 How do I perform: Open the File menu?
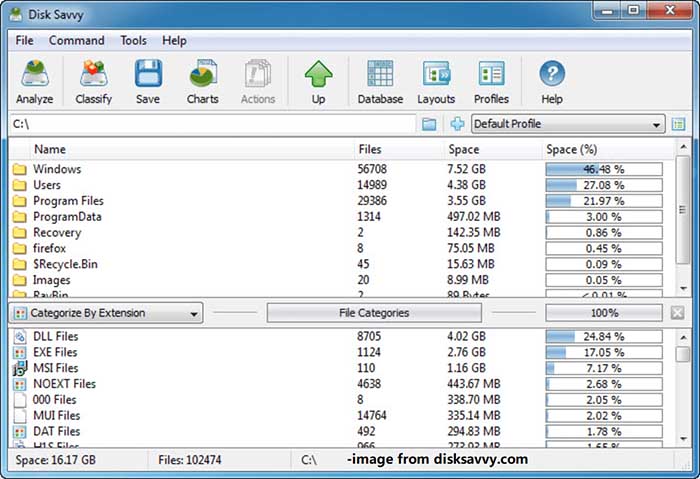(x=24, y=41)
